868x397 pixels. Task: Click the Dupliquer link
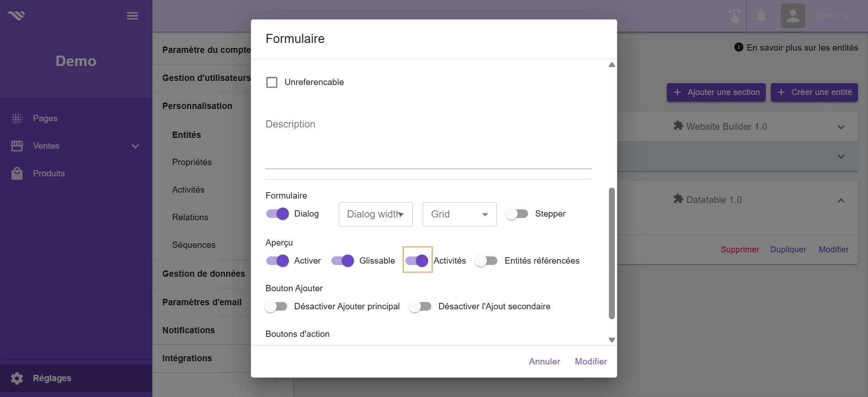pos(788,250)
